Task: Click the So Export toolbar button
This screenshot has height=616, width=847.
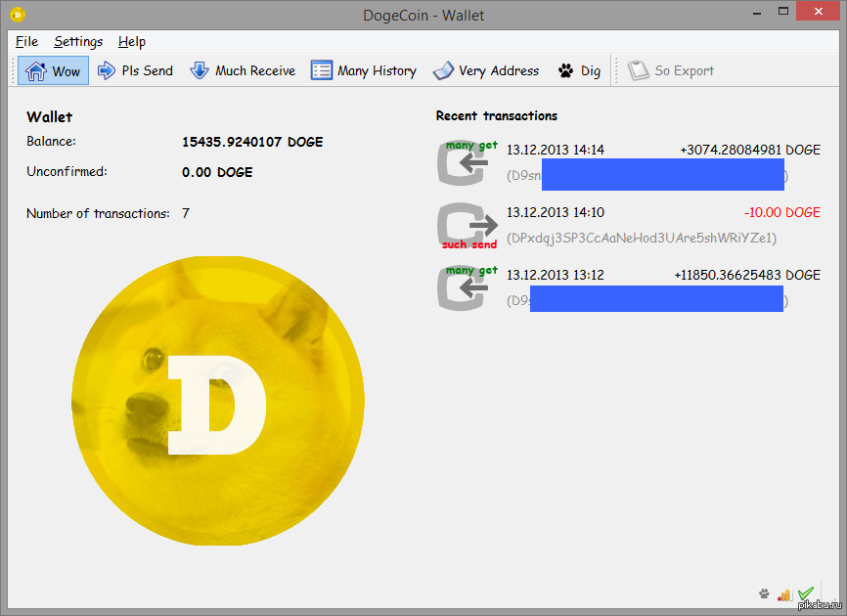Action: tap(671, 70)
